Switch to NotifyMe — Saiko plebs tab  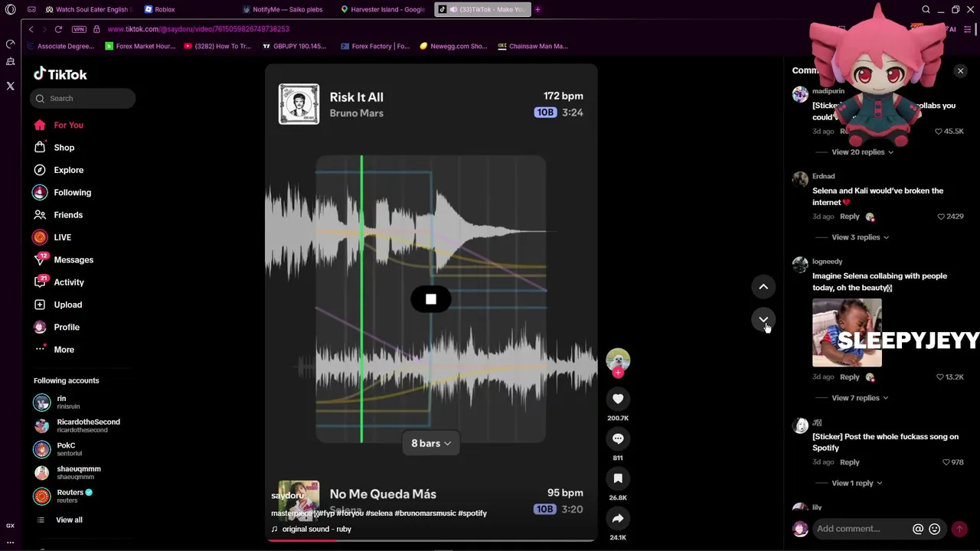(x=287, y=9)
